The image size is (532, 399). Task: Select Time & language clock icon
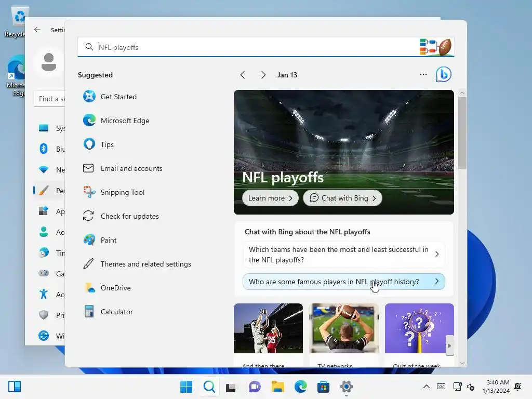click(x=44, y=253)
